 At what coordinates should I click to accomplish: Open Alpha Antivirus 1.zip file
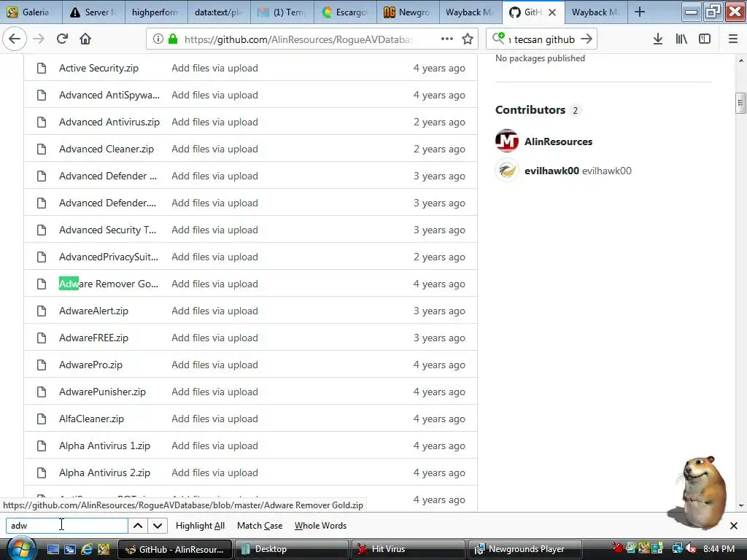pos(104,446)
